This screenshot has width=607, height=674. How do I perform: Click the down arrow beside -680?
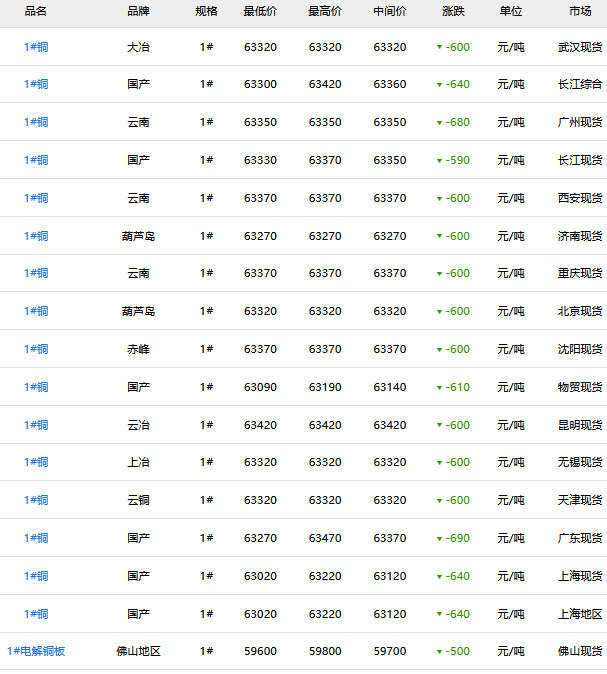pyautogui.click(x=439, y=123)
